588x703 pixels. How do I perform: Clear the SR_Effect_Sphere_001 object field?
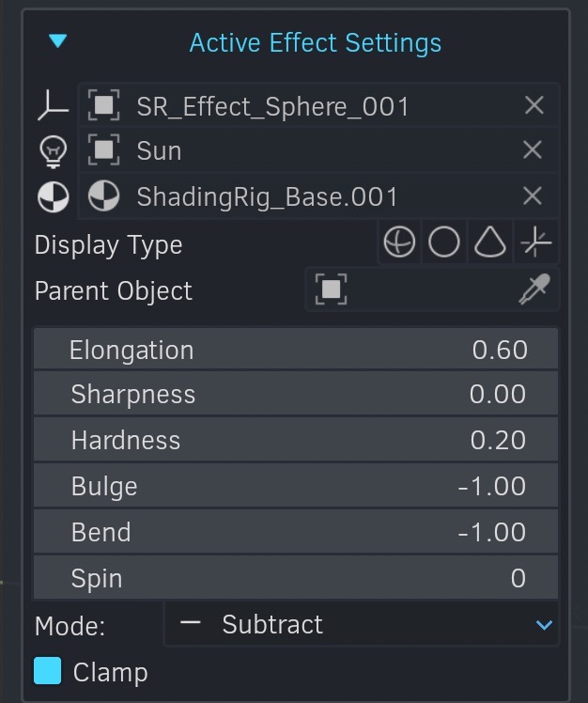click(x=534, y=106)
